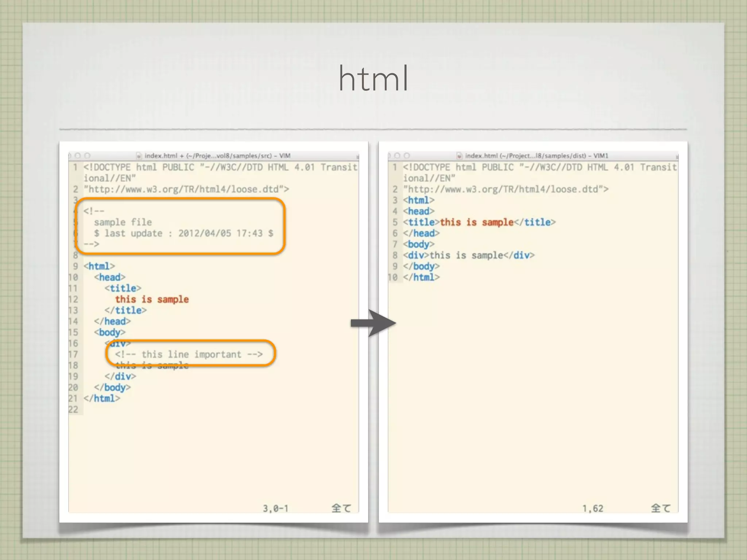The height and width of the screenshot is (560, 747).
Task: Click the '<body>' tag on line 15 in the left window
Action: [109, 332]
